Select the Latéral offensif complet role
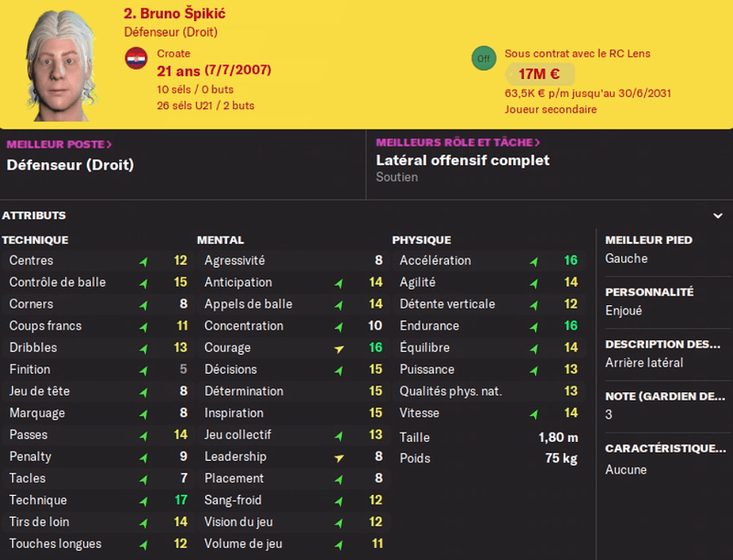Screen dimensions: 733x560 tap(463, 160)
